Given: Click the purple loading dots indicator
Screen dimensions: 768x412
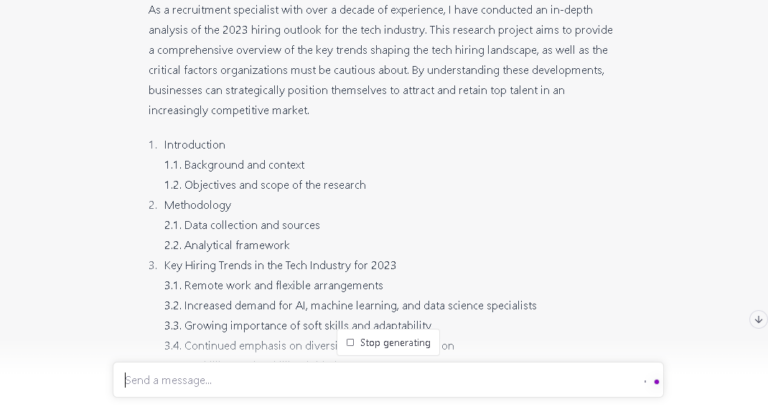Looking at the screenshot, I should coord(651,381).
